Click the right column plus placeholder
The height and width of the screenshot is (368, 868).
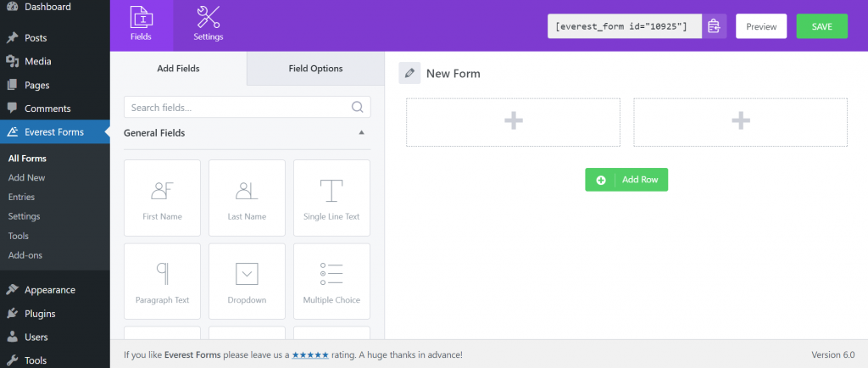point(740,122)
